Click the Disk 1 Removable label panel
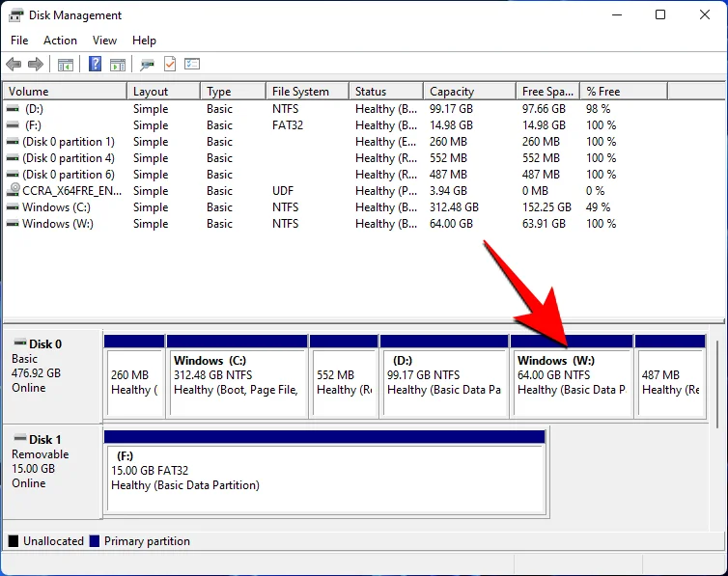 click(52, 469)
